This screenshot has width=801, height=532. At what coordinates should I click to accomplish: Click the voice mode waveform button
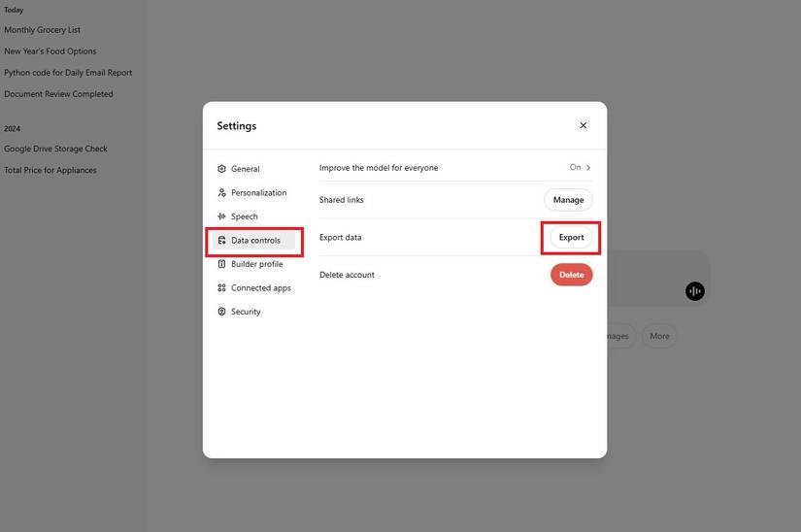coord(695,291)
